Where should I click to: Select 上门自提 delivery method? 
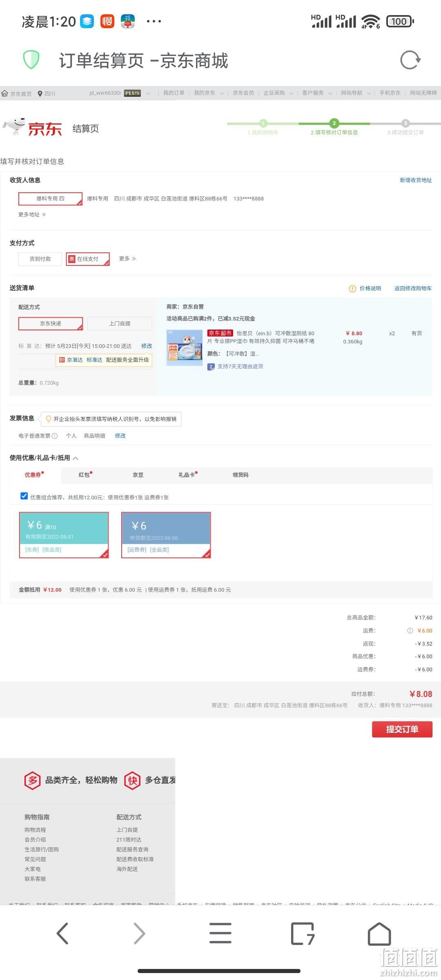pos(120,323)
